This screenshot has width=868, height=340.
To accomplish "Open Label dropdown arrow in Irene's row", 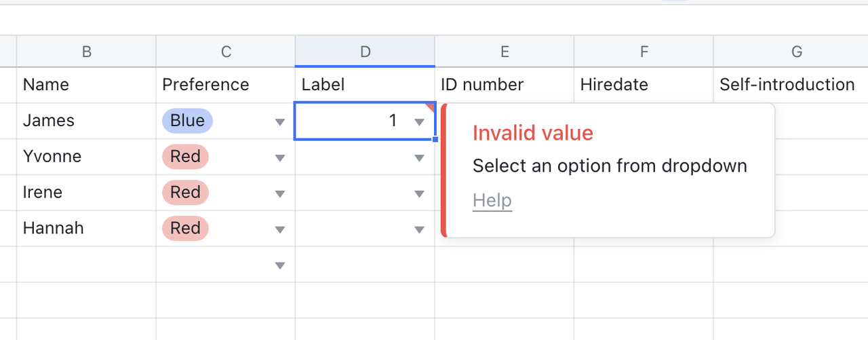I will (x=419, y=194).
